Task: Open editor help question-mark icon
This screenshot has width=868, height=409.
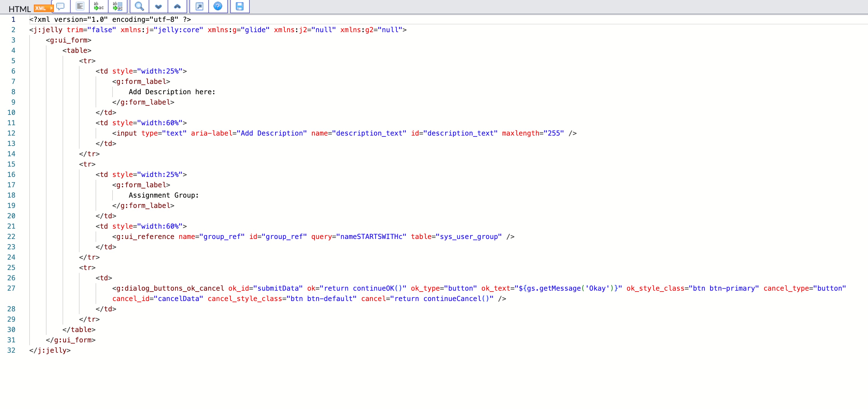Action: click(x=218, y=6)
